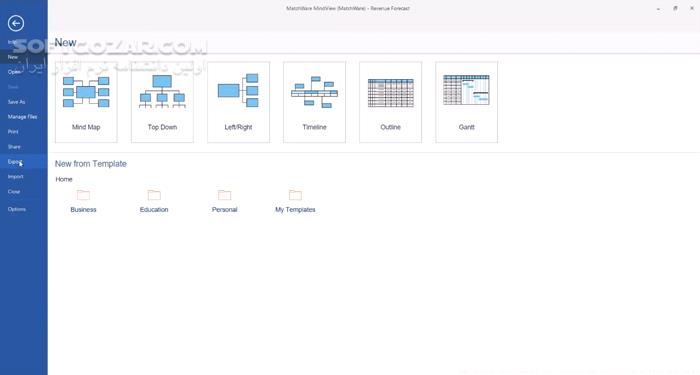
Task: Choose the Top Down layout
Action: pyautogui.click(x=162, y=102)
